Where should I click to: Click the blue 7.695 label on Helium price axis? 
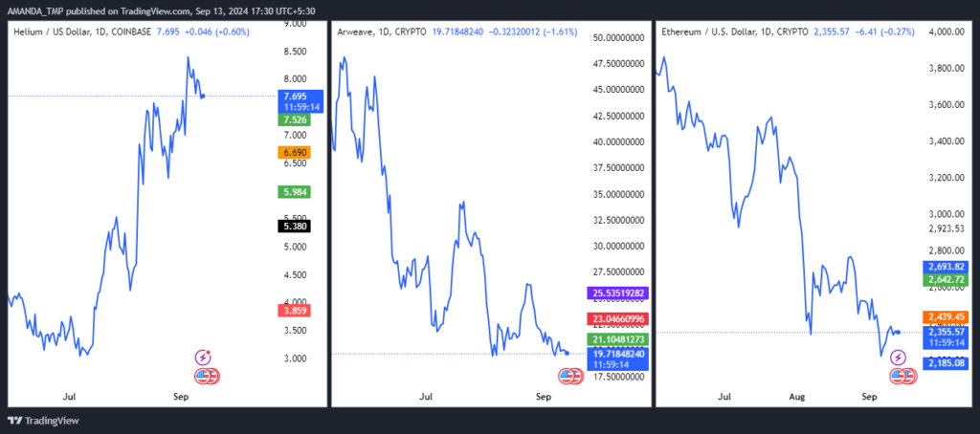pyautogui.click(x=295, y=97)
